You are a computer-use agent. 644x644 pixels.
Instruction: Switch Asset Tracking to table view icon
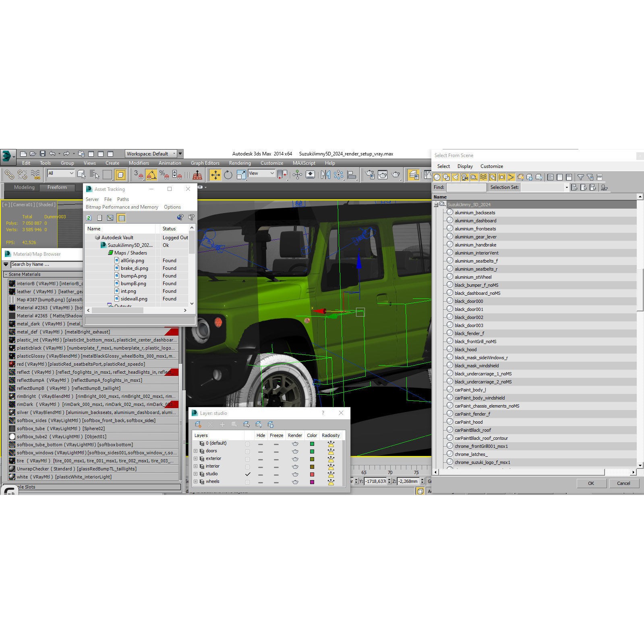pos(122,218)
